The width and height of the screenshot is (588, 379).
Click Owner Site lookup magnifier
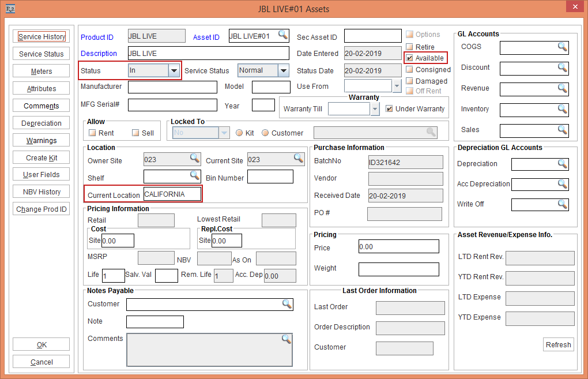(x=195, y=159)
